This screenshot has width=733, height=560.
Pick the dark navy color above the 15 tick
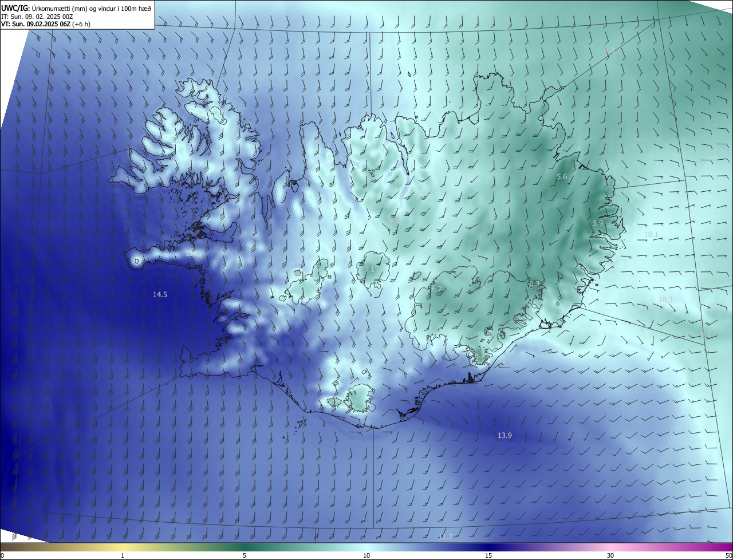click(488, 547)
